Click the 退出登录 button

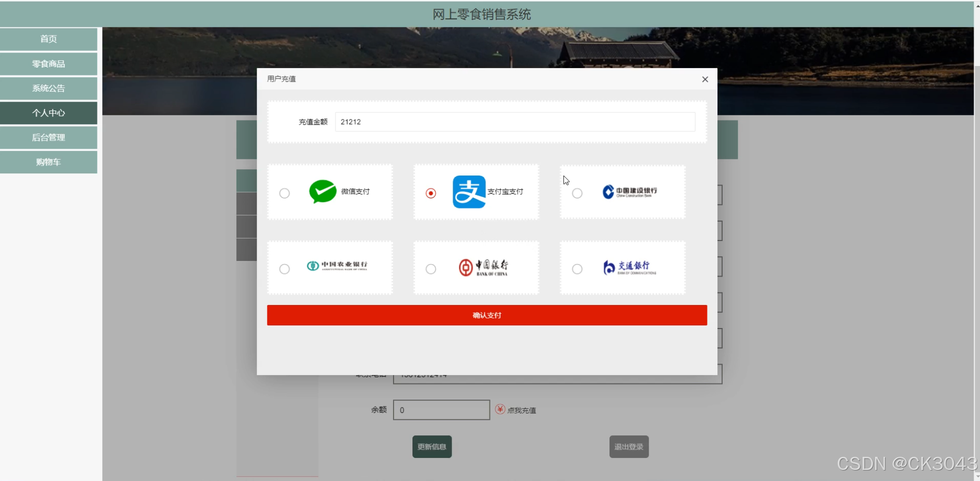tap(629, 447)
